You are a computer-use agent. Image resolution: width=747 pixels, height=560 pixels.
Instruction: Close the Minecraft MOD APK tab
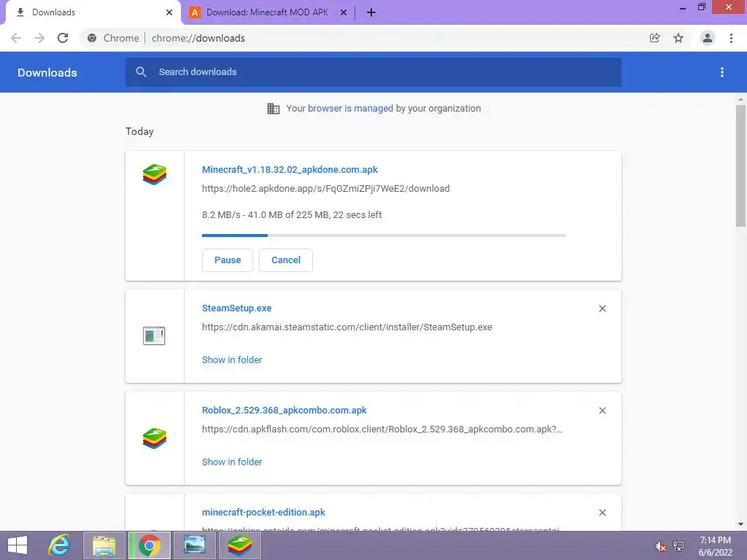coord(344,12)
